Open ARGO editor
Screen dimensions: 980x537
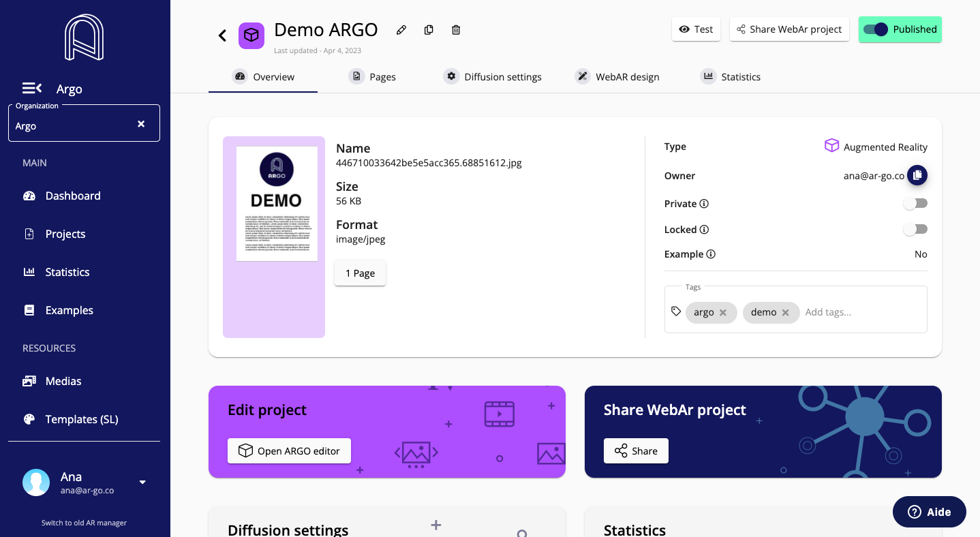(x=289, y=451)
